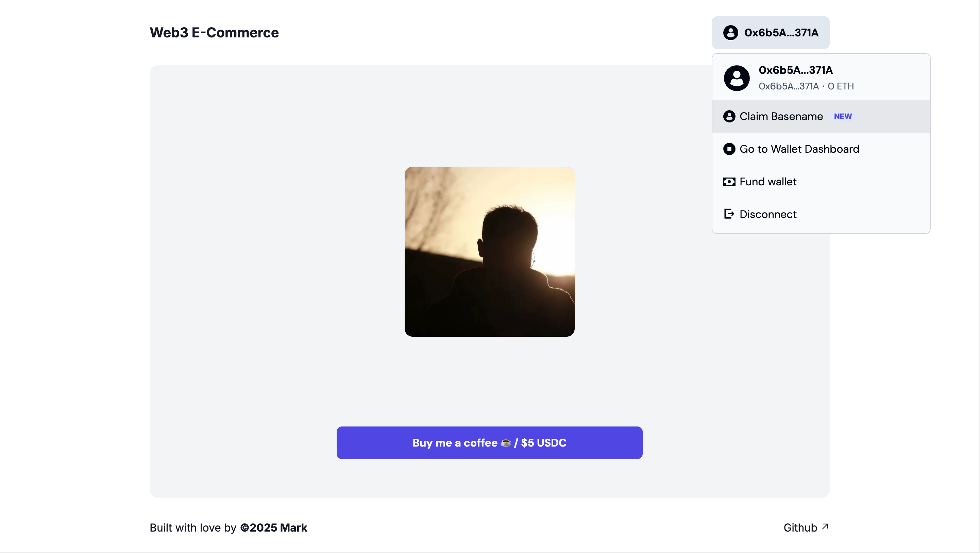Click the logout icon beside Disconnect
The width and height of the screenshot is (980, 553).
click(x=729, y=214)
